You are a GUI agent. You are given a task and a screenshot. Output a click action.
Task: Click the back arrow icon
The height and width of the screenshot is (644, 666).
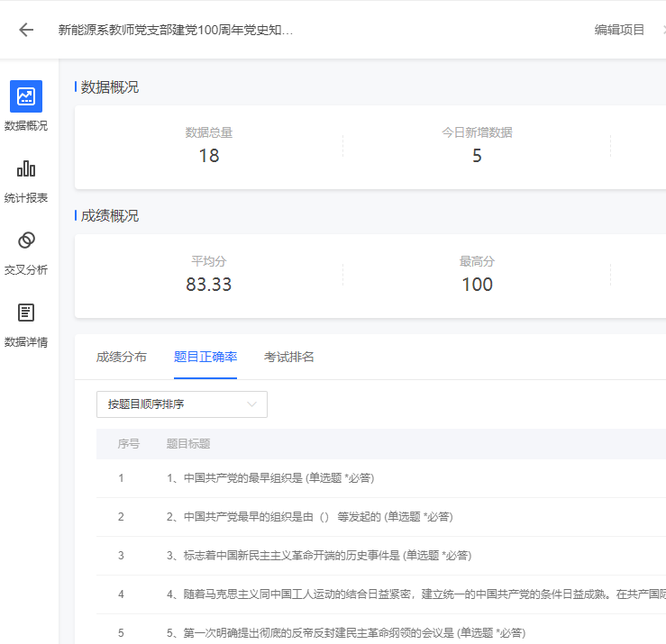(26, 30)
